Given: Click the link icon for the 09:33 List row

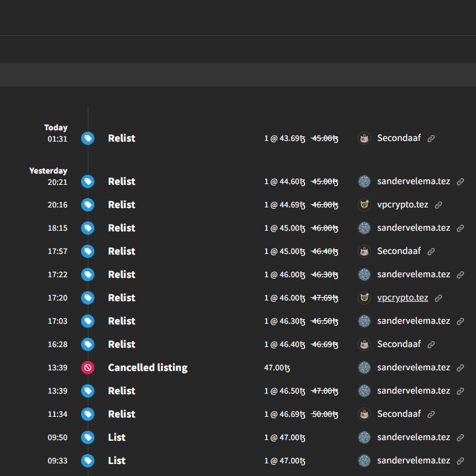Looking at the screenshot, I should (460, 461).
